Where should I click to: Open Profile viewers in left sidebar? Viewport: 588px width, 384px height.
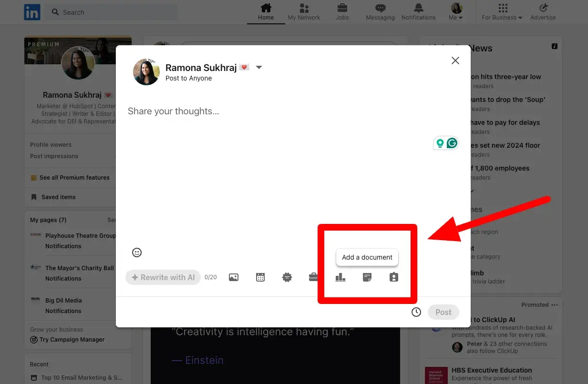51,145
